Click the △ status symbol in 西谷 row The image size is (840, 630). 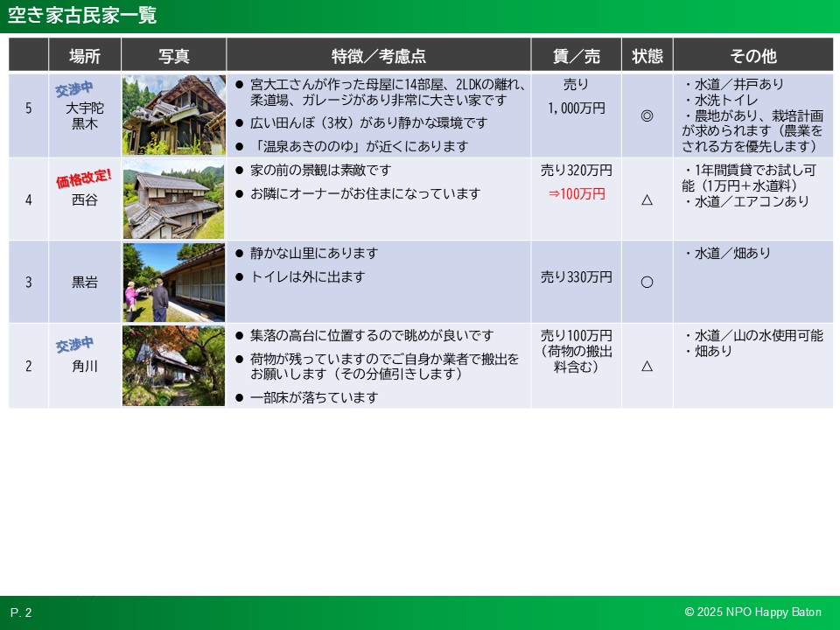(x=647, y=199)
